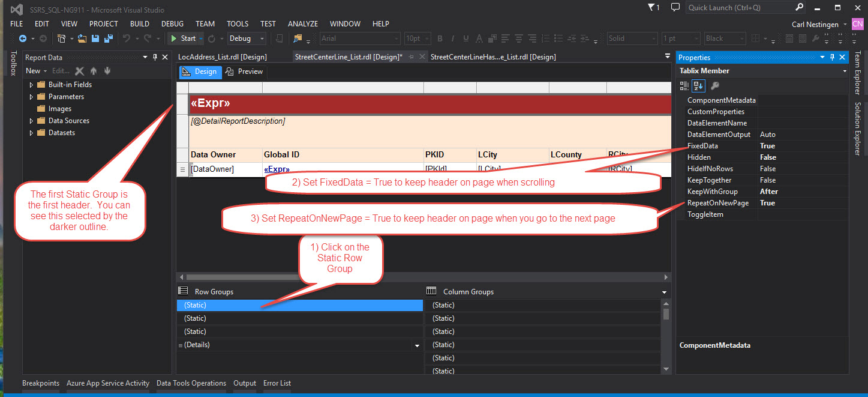Switch to the report Preview view
The image size is (868, 397).
point(244,71)
